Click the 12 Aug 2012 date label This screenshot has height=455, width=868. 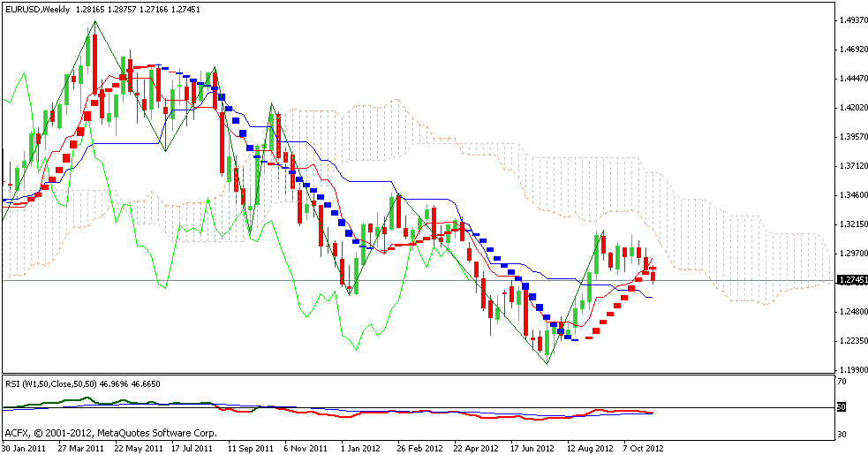pos(590,448)
